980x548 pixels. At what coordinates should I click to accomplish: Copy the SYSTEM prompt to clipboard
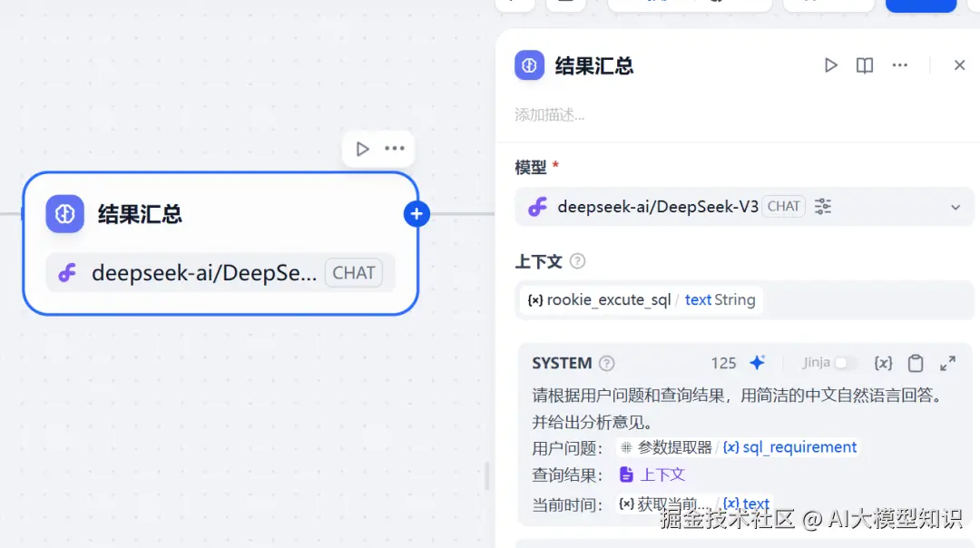coord(916,363)
